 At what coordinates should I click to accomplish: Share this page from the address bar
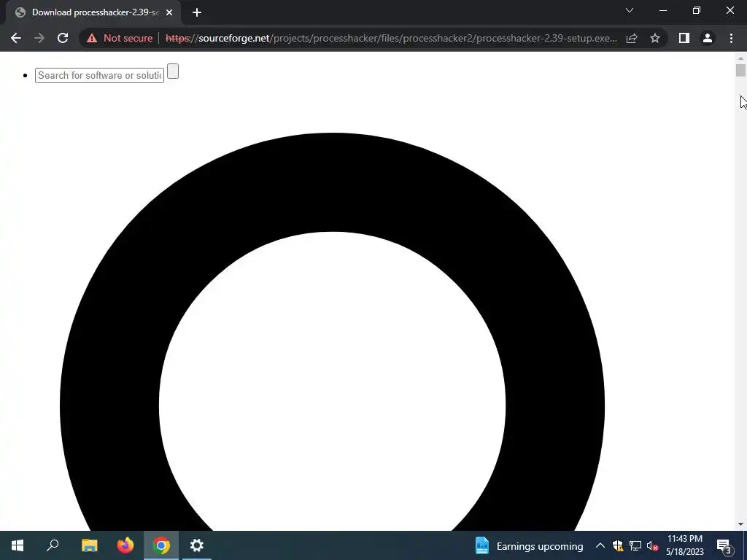pos(632,38)
